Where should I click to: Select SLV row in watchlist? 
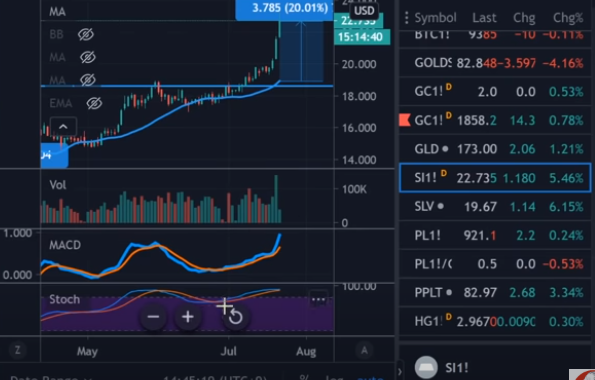(x=495, y=207)
